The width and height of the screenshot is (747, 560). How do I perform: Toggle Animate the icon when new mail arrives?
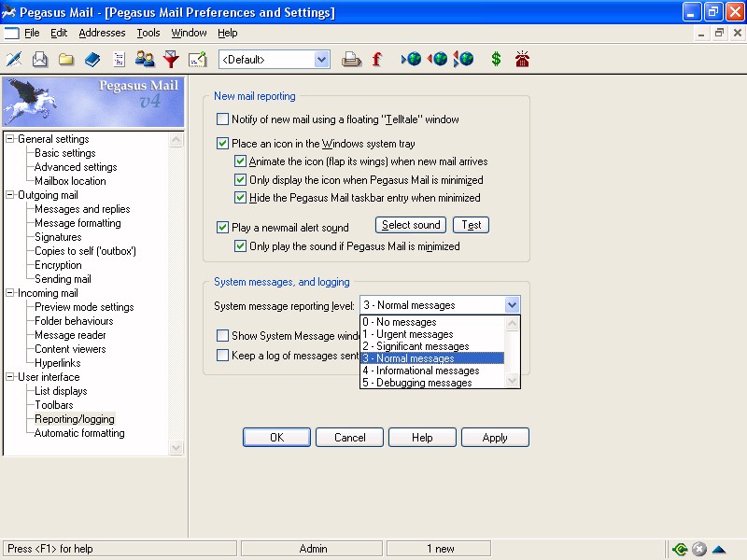[240, 161]
